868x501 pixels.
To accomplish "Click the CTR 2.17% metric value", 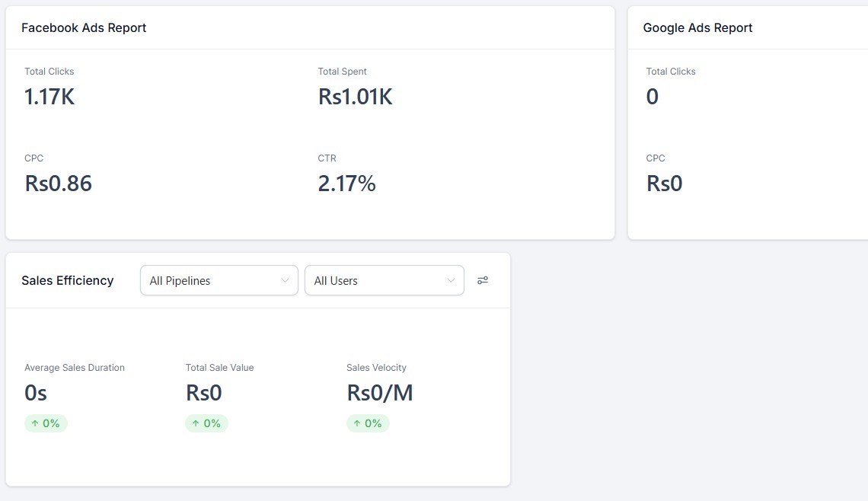I will (346, 183).
